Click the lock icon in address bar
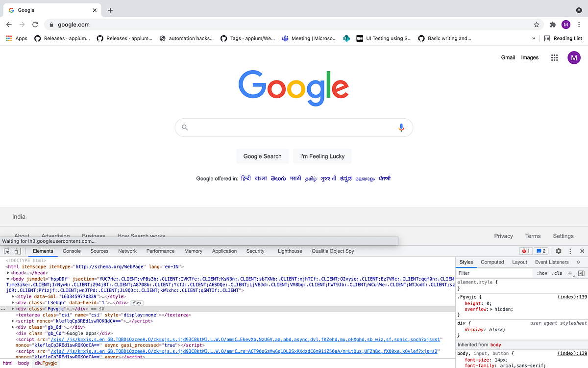Viewport: 588px width, 368px height. click(x=51, y=25)
